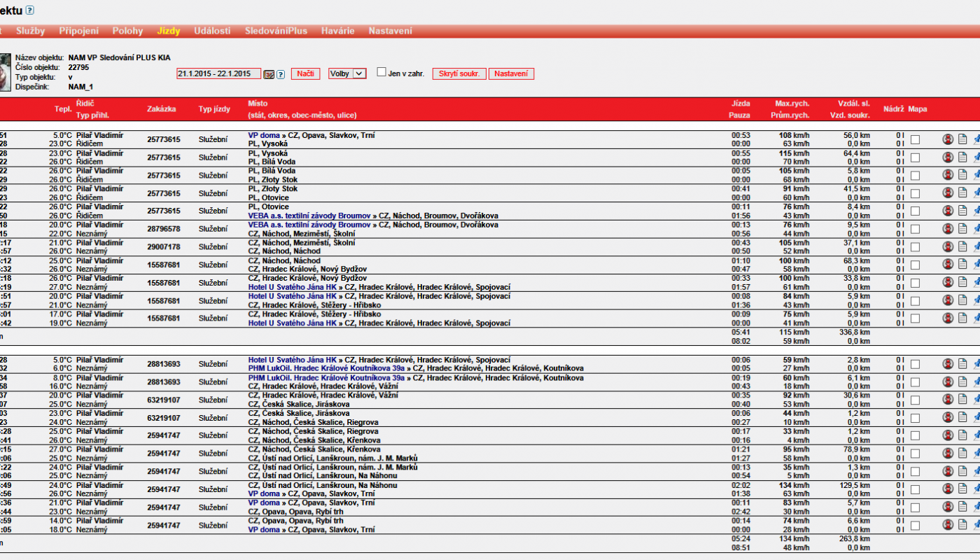Click order number 29007178
The height and width of the screenshot is (560, 980).
tap(164, 246)
